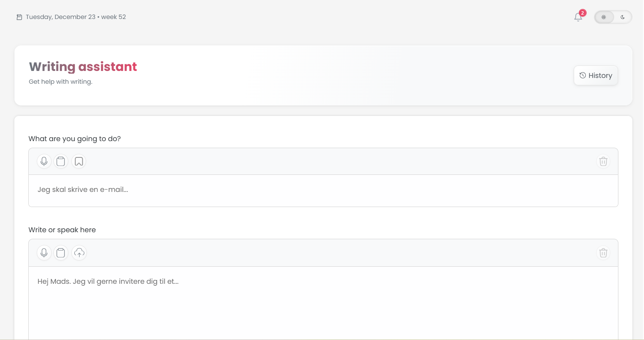The image size is (644, 340).
Task: Delete the writing text with the trash icon
Action: click(603, 253)
